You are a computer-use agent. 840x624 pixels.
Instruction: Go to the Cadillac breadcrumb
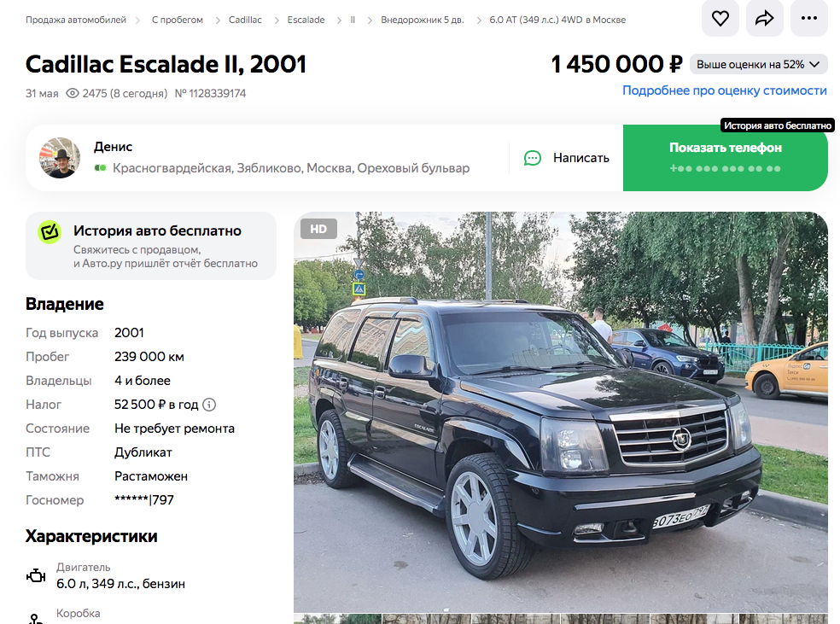[x=245, y=20]
